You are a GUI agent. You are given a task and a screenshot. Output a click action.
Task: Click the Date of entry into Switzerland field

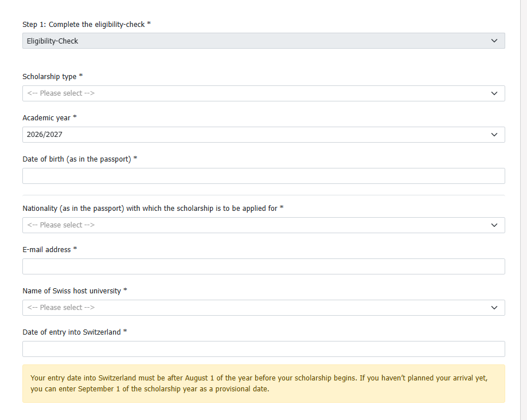(264, 349)
